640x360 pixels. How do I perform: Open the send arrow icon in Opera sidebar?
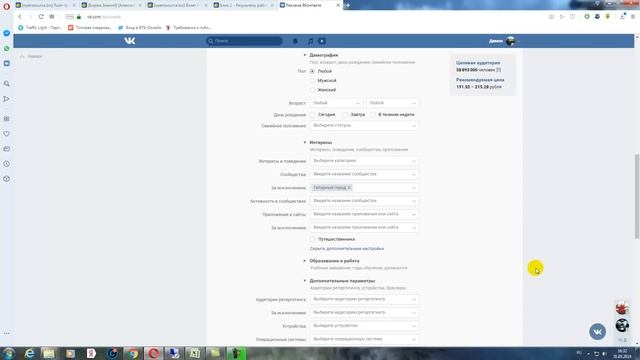click(x=7, y=99)
